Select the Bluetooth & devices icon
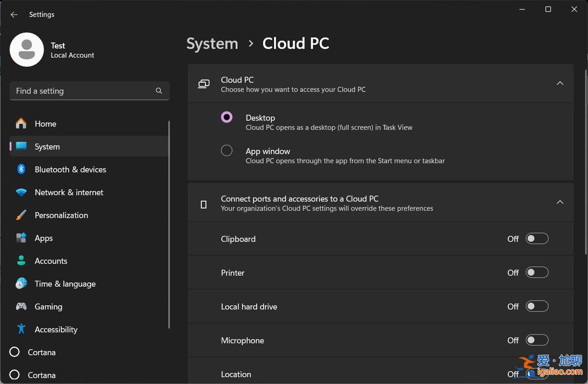This screenshot has height=384, width=588. click(21, 169)
